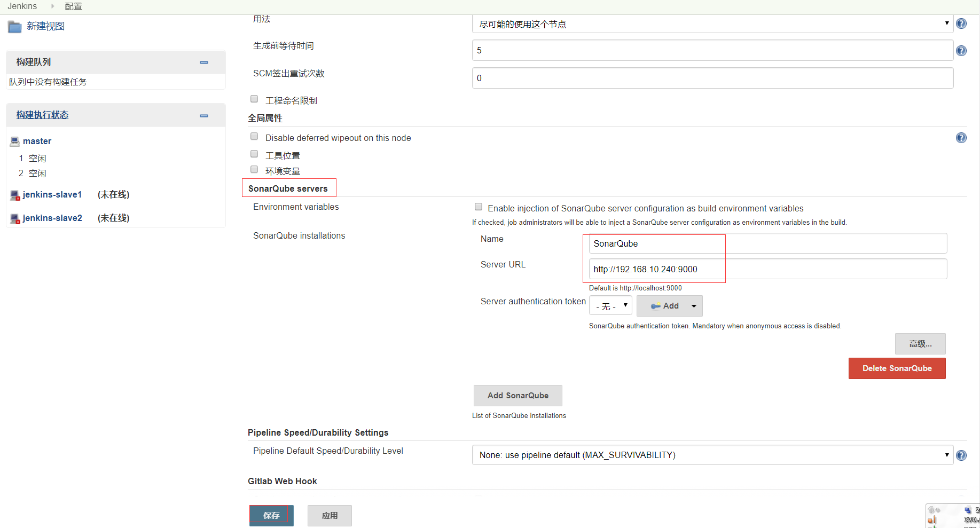Open help for Pipeline Default Speed/Durability Level
The width and height of the screenshot is (980, 528).
(x=961, y=455)
